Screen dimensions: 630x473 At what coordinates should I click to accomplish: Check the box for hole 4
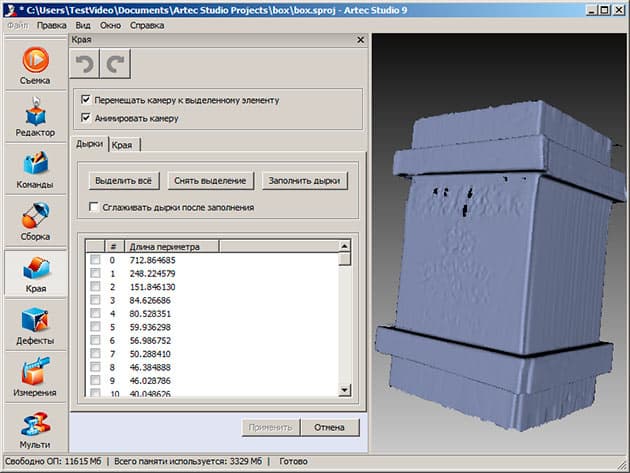95,313
